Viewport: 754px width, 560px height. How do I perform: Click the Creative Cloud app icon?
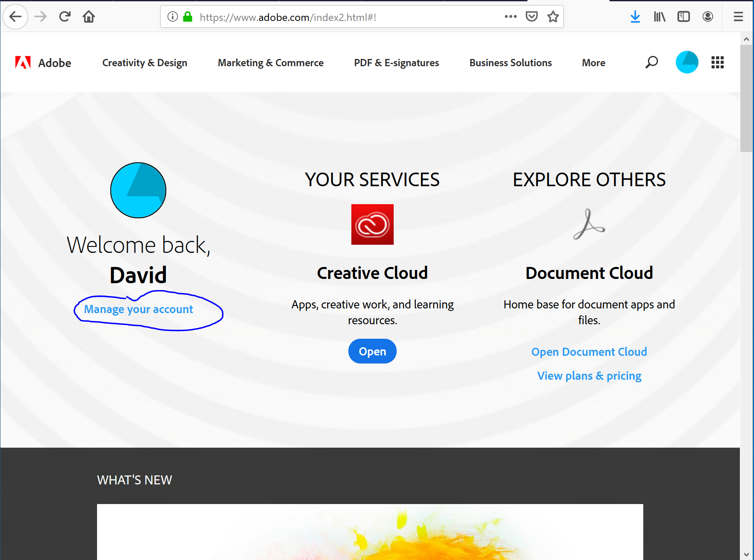[x=372, y=224]
